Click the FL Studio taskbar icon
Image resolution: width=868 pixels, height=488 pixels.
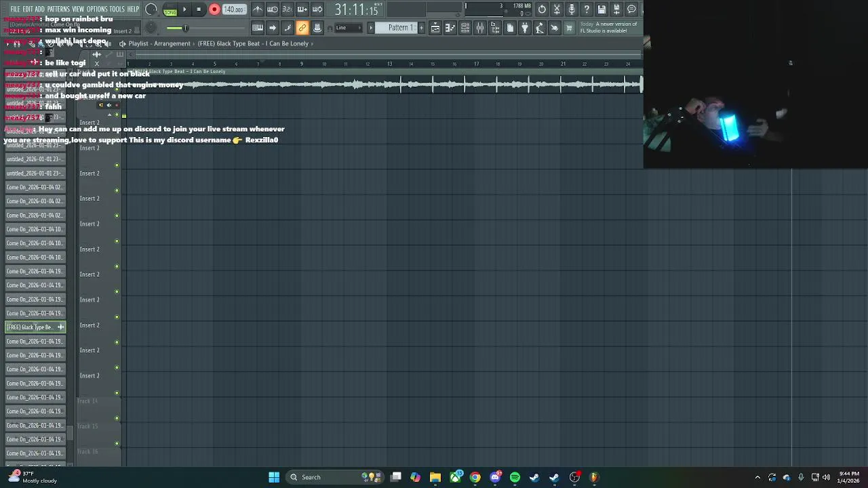[x=594, y=477]
